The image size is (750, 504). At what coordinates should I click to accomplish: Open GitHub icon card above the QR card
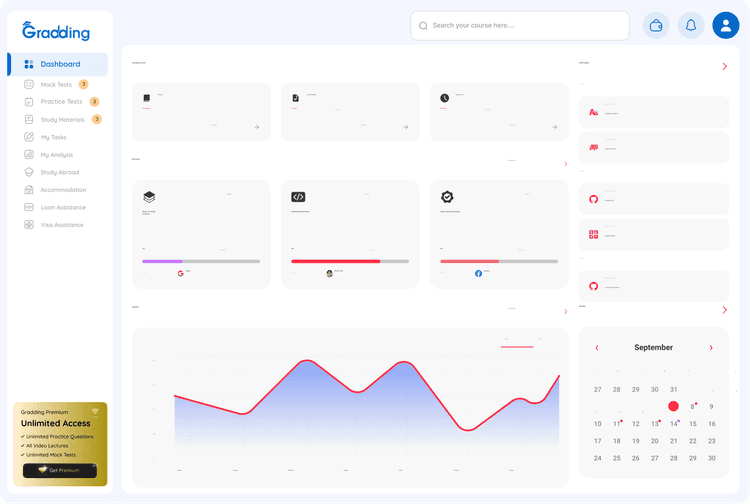pos(653,199)
